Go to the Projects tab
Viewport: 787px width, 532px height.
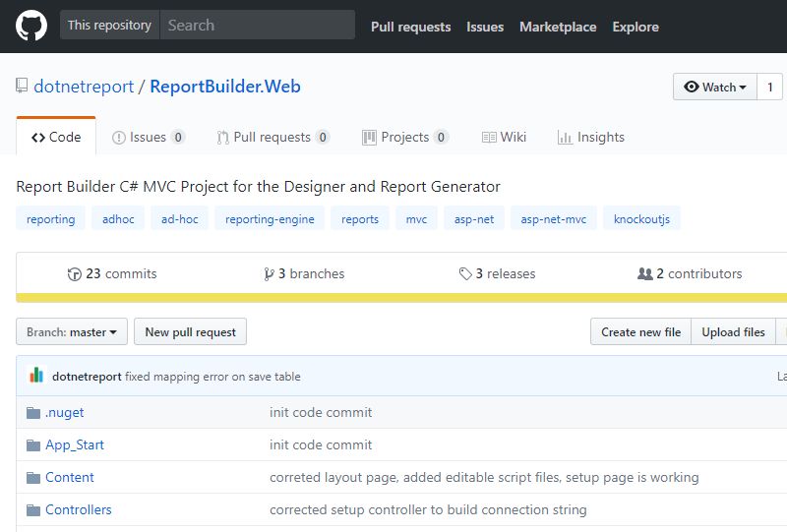tap(404, 137)
